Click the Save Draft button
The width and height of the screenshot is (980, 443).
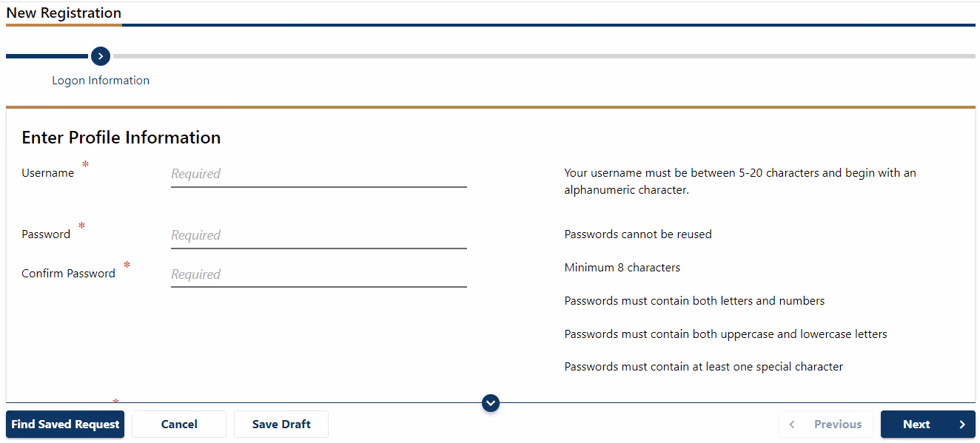coord(281,425)
